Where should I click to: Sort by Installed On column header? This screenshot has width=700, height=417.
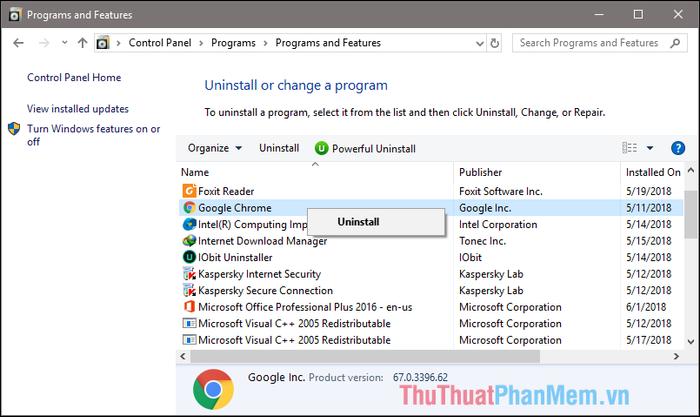click(653, 172)
